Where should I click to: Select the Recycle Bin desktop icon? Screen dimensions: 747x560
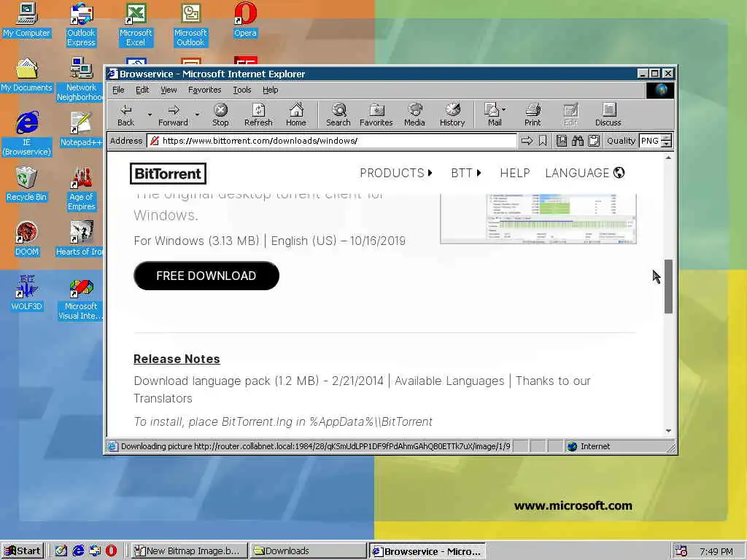(x=27, y=184)
